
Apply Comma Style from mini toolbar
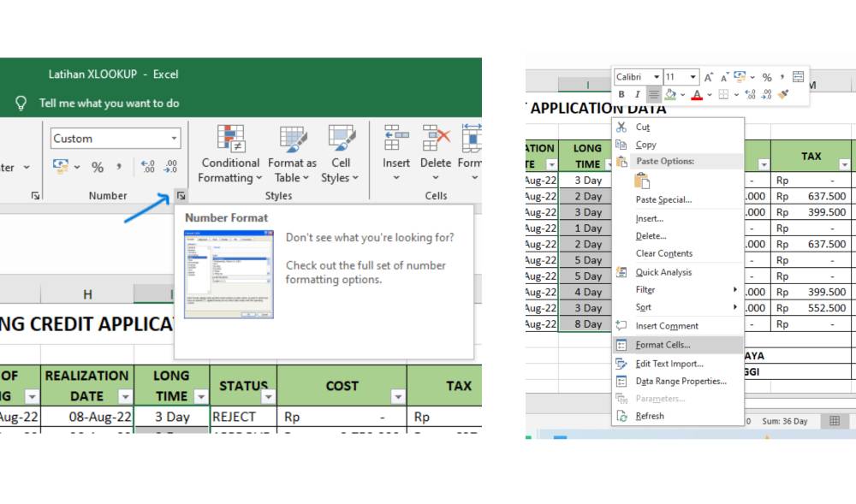(x=782, y=77)
